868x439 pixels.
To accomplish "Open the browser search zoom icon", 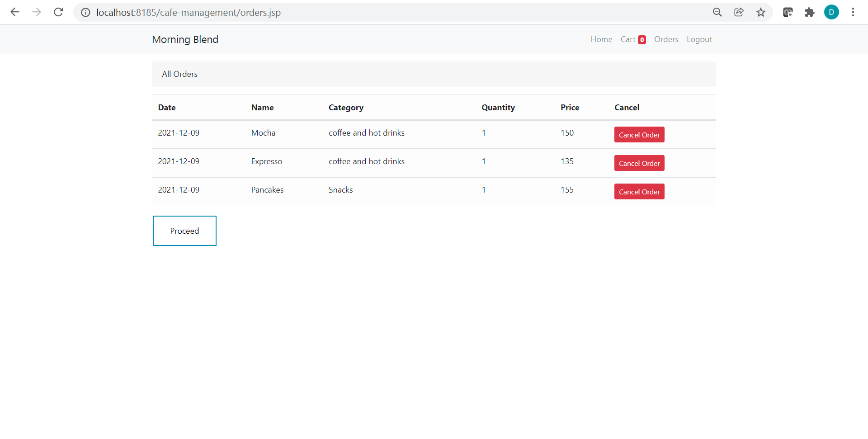I will click(717, 12).
